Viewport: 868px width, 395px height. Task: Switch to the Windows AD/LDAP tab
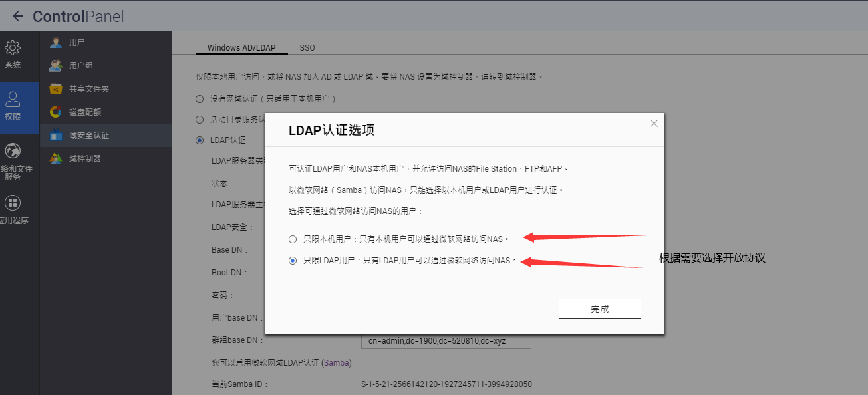241,48
